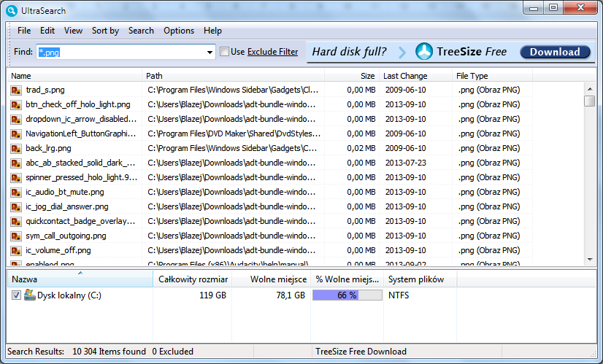603x364 pixels.
Task: Sort drives by Nazwa column header
Action: pos(80,279)
